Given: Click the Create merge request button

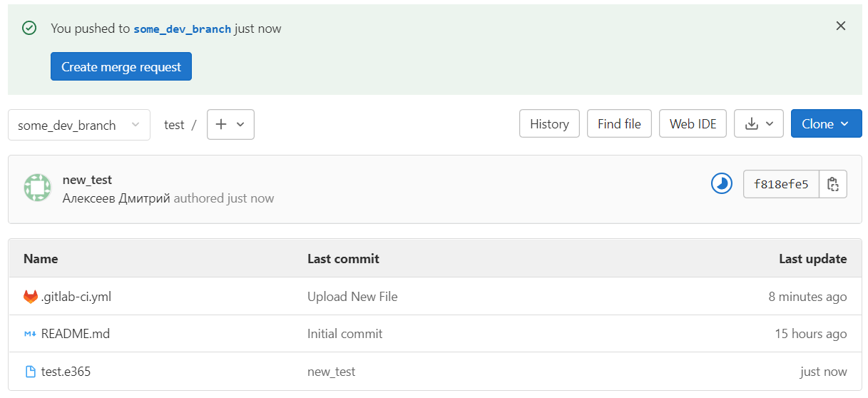Looking at the screenshot, I should 121,67.
